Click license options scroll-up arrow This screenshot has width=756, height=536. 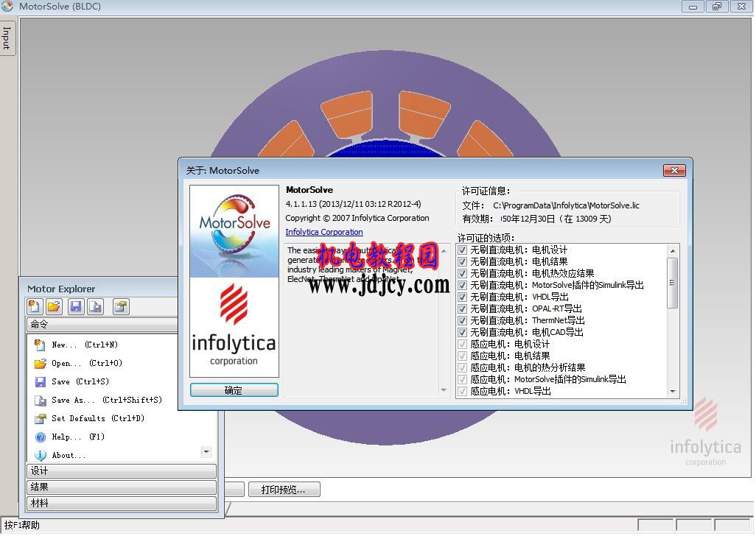(673, 251)
